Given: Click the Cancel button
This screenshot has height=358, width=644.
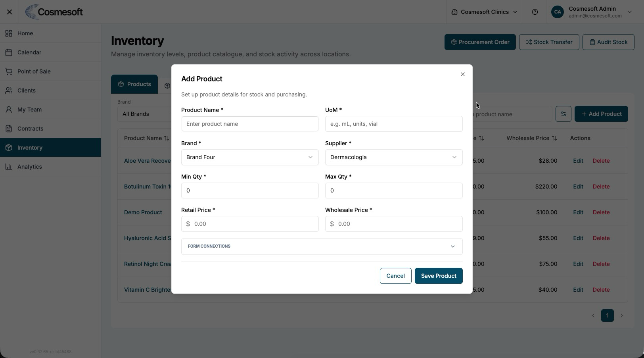Looking at the screenshot, I should tap(395, 276).
